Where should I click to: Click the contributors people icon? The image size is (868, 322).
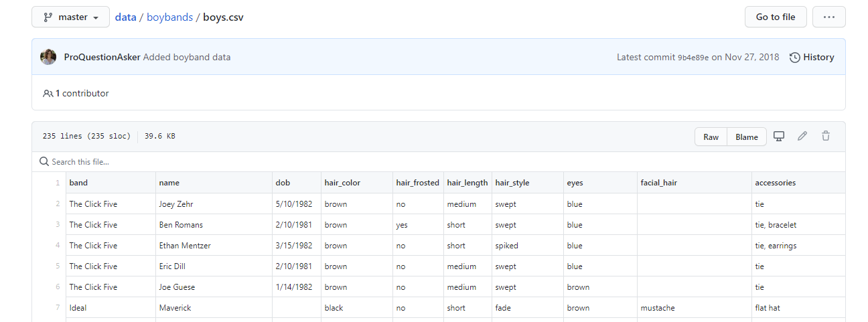pyautogui.click(x=48, y=94)
